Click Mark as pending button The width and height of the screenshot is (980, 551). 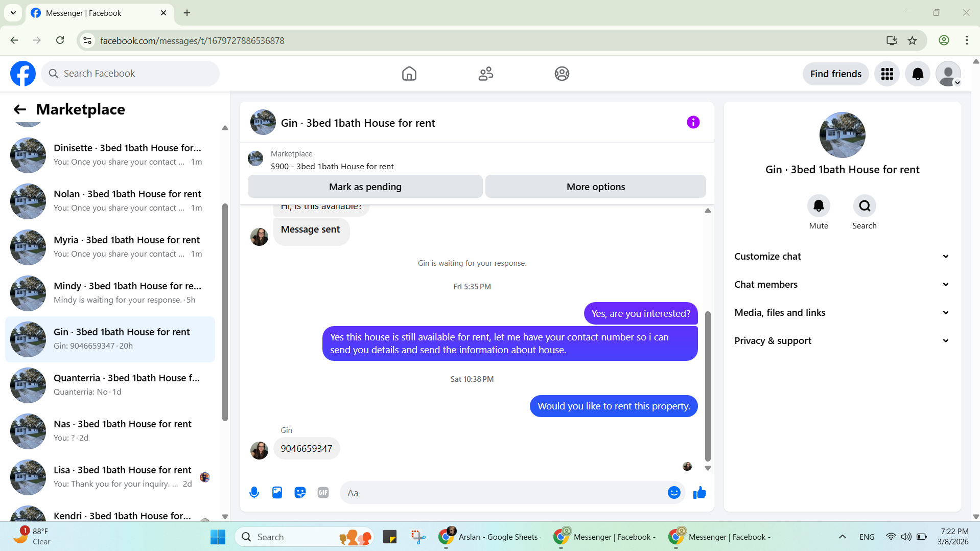coord(365,187)
